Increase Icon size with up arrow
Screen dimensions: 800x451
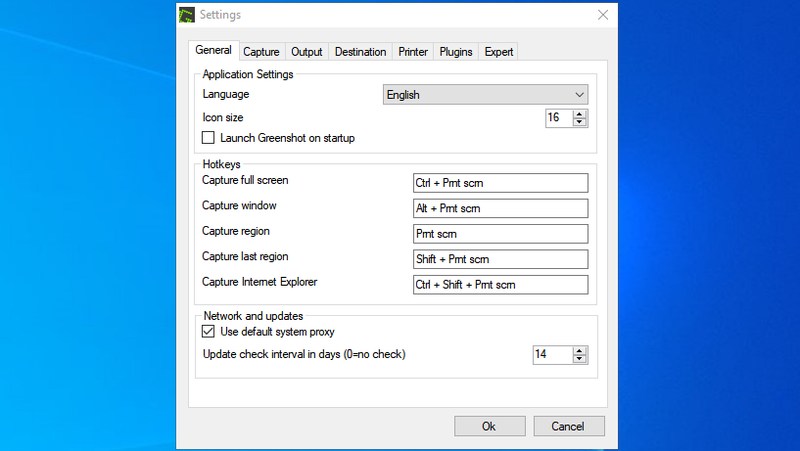point(580,114)
